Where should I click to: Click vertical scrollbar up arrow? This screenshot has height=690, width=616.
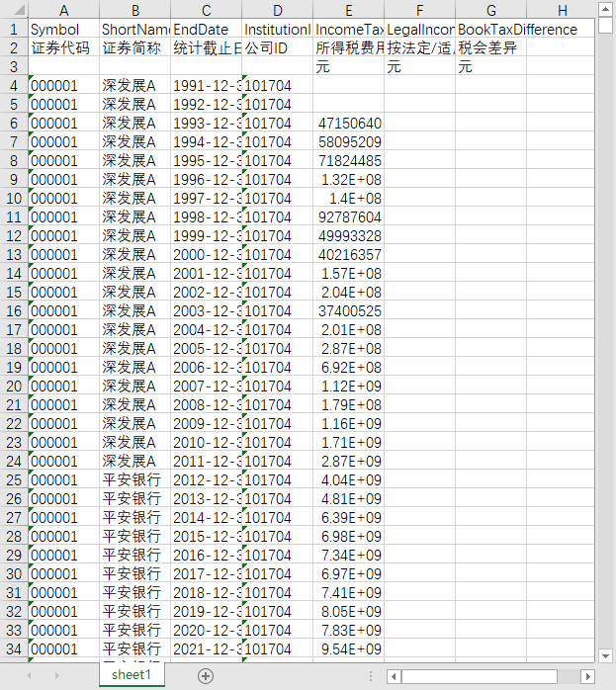click(x=605, y=9)
